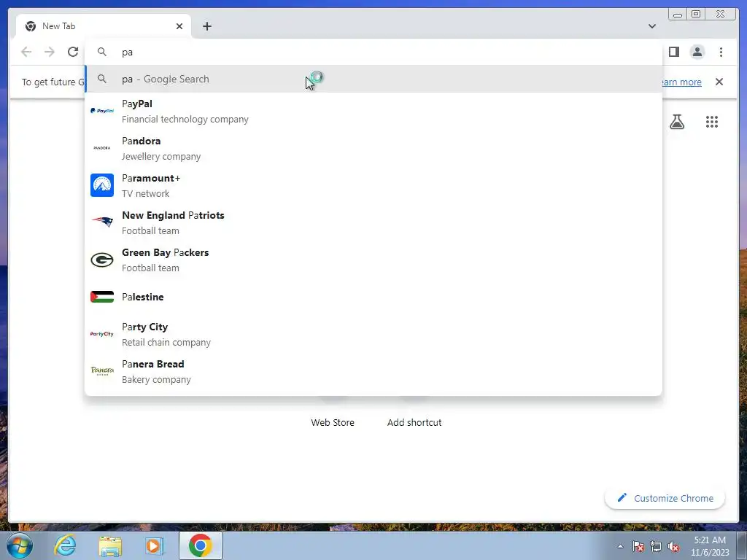747x560 pixels.
Task: Open Windows Media Player taskbar icon
Action: [x=154, y=545]
